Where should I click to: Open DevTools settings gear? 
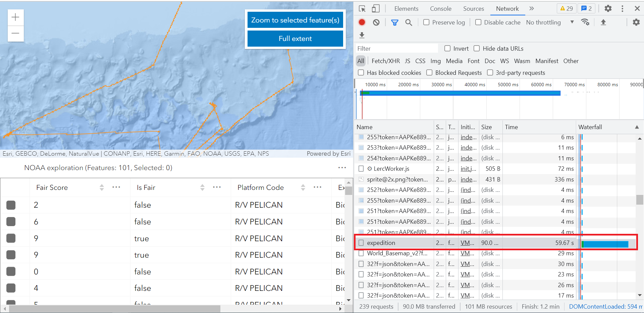point(608,9)
